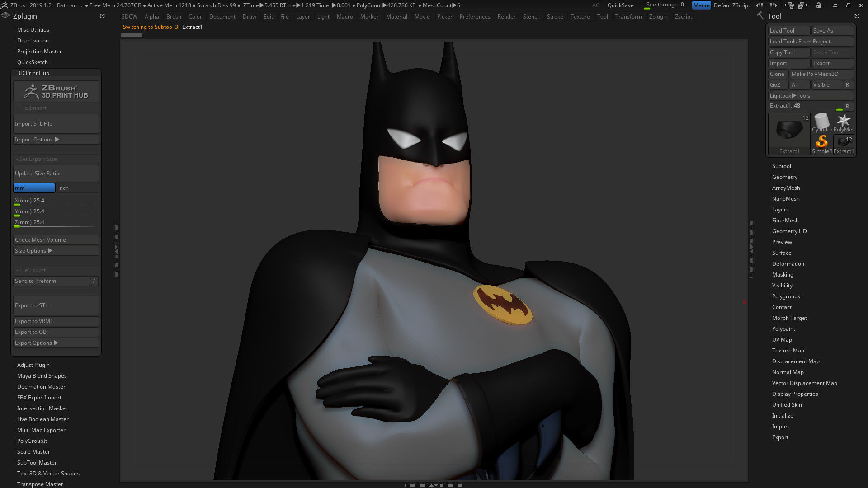This screenshot has width=868, height=488.
Task: Click the Z(mm) size slider
Action: coord(56,223)
